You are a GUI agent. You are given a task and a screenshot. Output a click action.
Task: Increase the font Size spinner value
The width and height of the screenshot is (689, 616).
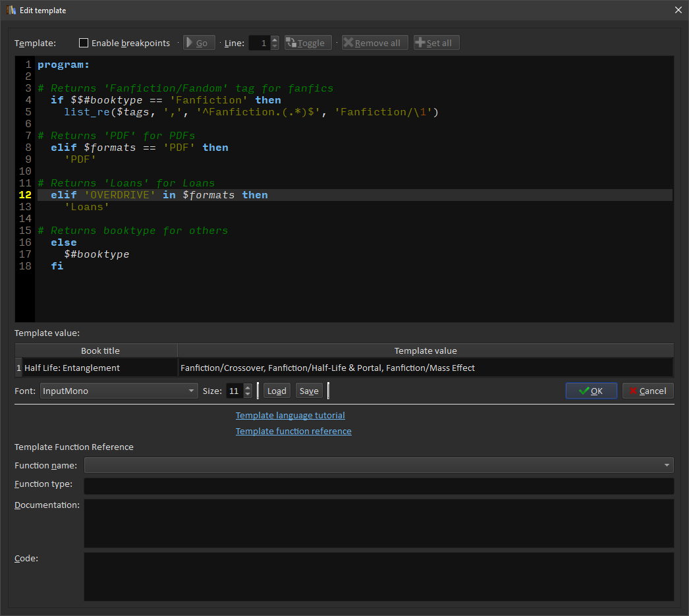[x=248, y=387]
